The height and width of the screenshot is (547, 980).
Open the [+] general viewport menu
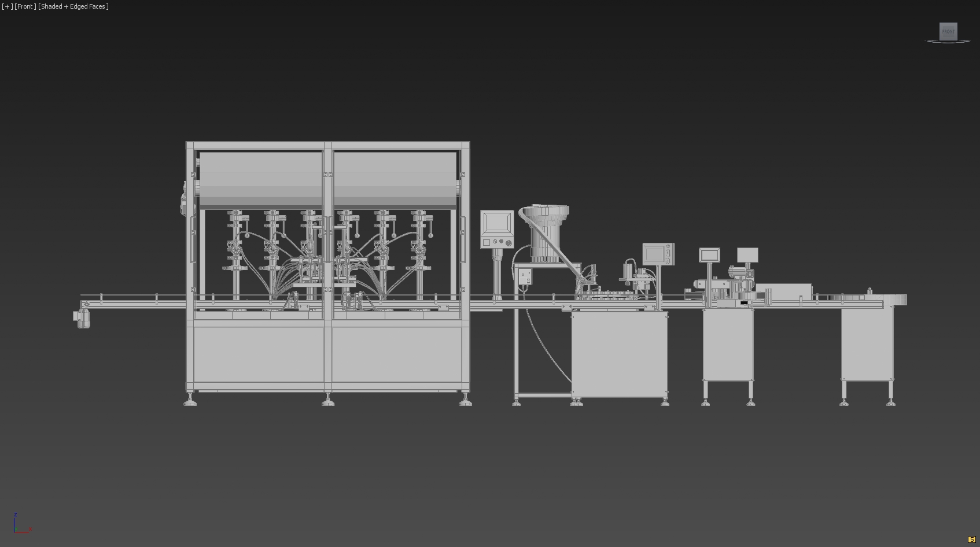8,6
